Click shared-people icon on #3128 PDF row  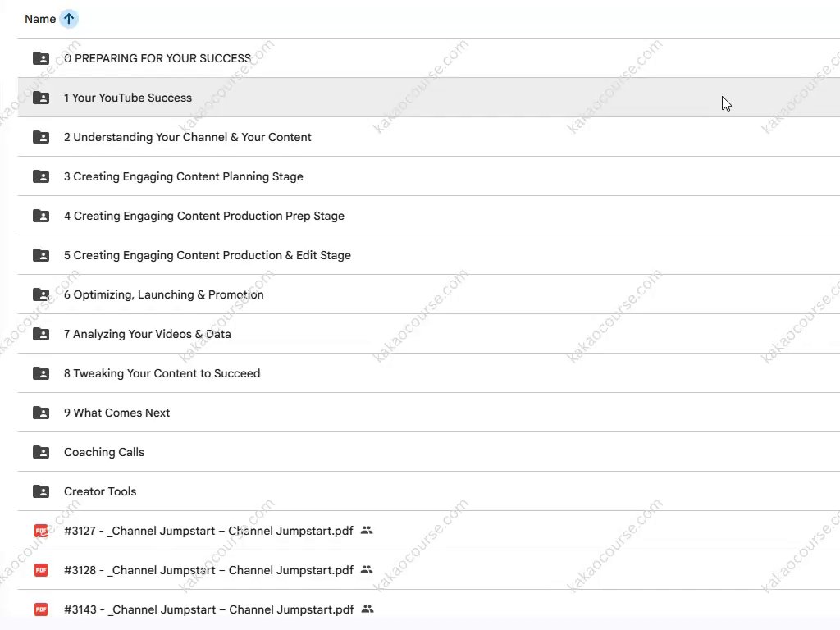click(x=367, y=570)
